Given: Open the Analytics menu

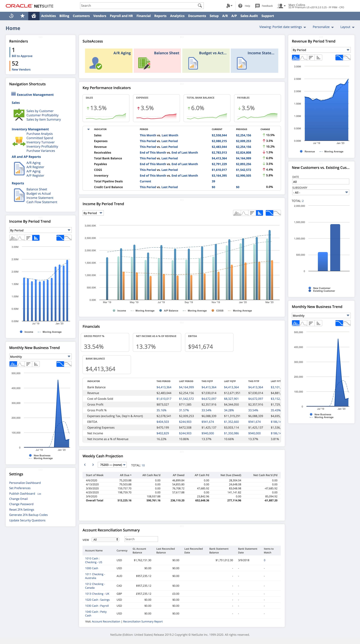Looking at the screenshot, I should click(177, 16).
